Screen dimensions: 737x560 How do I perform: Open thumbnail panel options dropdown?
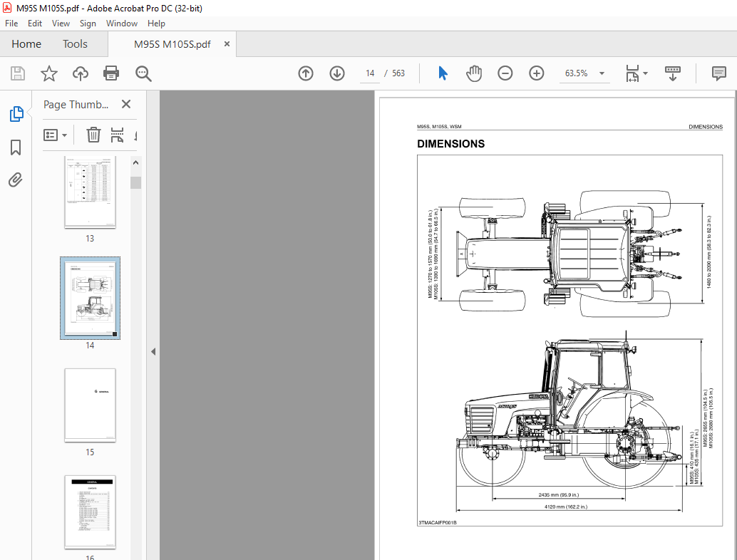click(x=55, y=135)
